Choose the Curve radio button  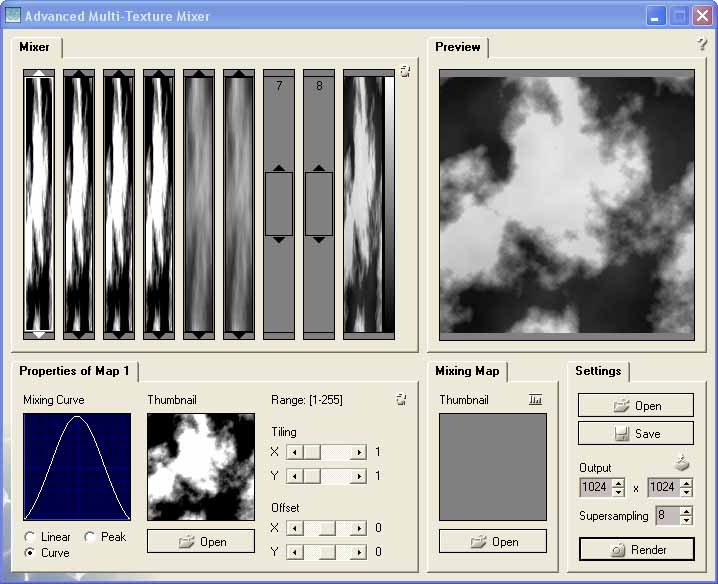point(31,553)
